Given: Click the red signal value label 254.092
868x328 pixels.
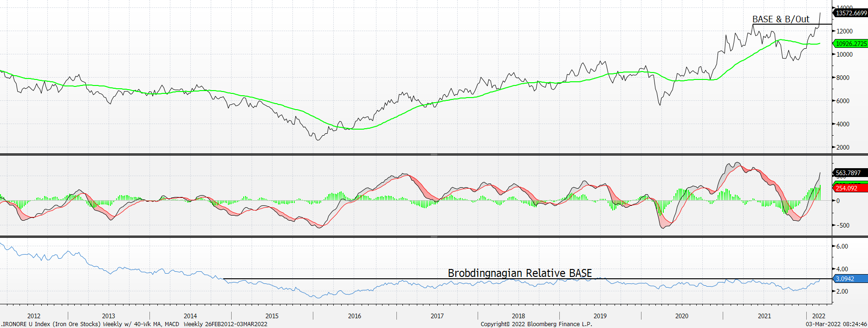Looking at the screenshot, I should tap(850, 188).
